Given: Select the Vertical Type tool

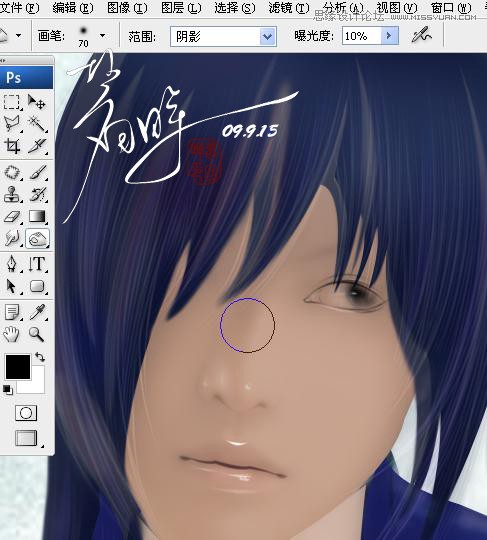Looking at the screenshot, I should pos(37,264).
